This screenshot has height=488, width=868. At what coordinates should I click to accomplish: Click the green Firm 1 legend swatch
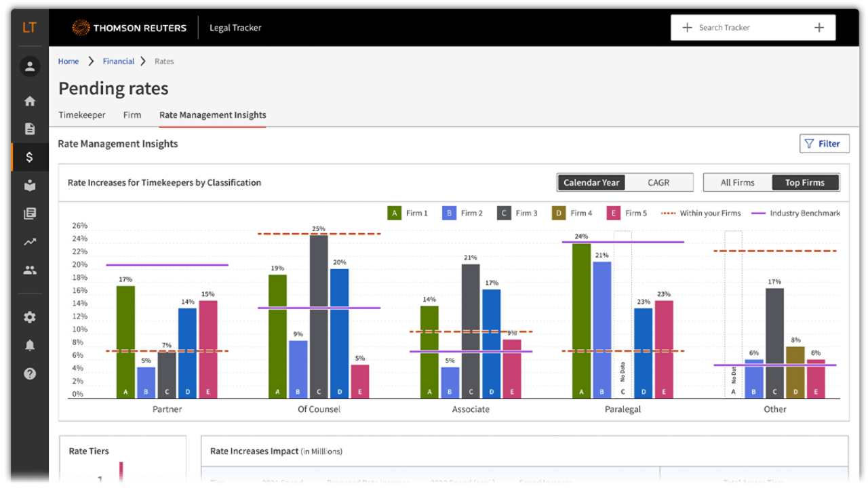click(394, 213)
